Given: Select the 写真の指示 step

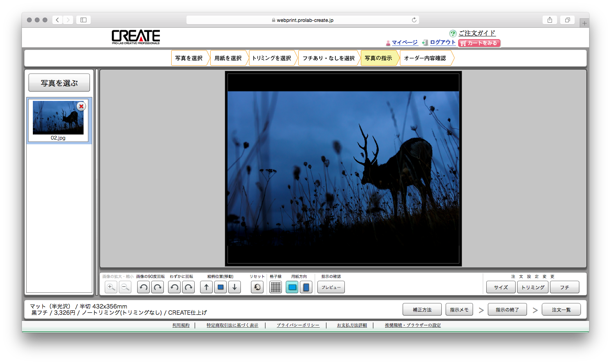Looking at the screenshot, I should pos(379,58).
